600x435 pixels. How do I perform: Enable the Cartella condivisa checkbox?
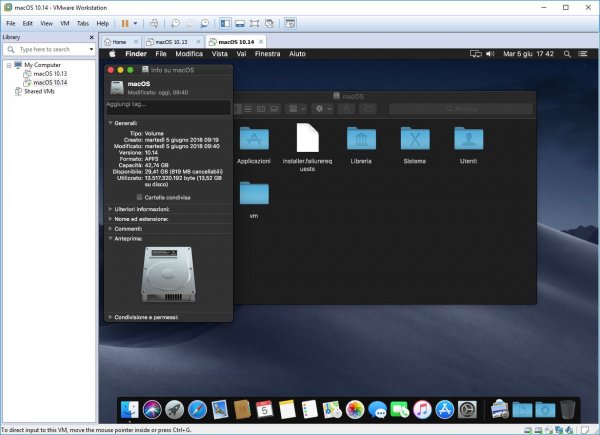click(x=140, y=197)
